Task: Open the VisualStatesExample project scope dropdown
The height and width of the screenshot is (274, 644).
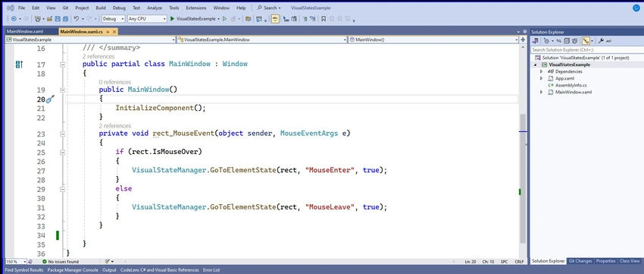Action: click(x=90, y=39)
